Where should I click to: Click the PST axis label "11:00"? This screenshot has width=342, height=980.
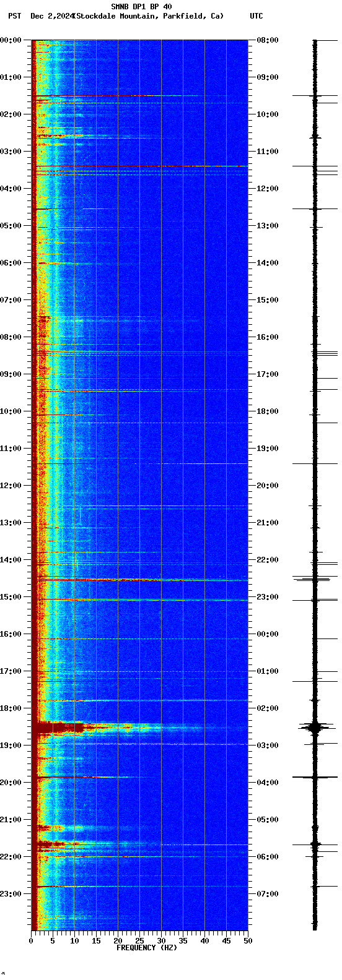tap(11, 449)
